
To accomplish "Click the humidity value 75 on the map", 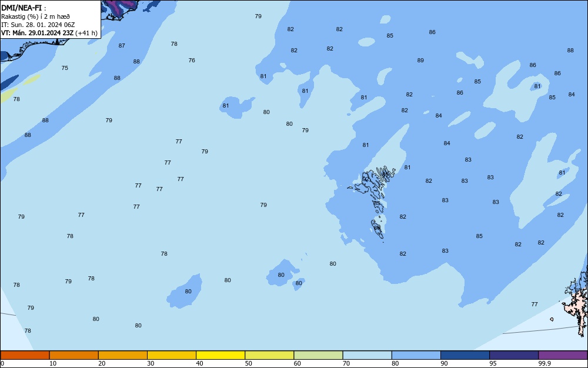I will (65, 68).
